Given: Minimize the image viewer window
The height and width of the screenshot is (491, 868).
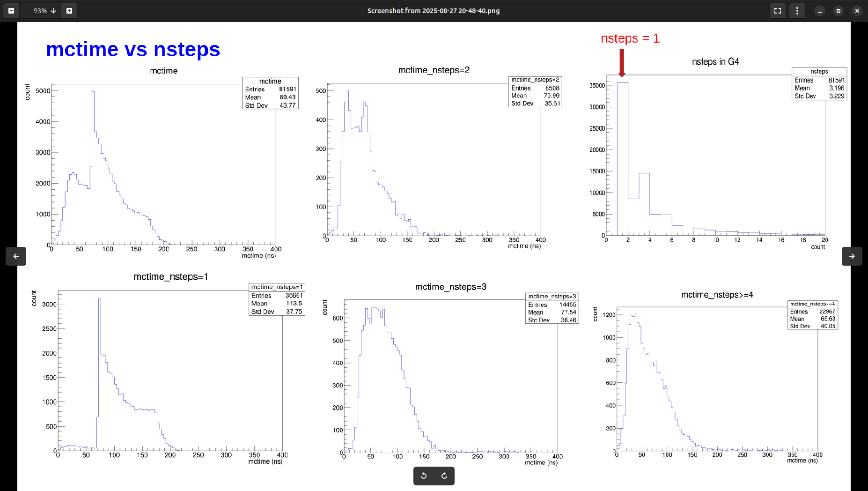Looking at the screenshot, I should click(x=820, y=11).
